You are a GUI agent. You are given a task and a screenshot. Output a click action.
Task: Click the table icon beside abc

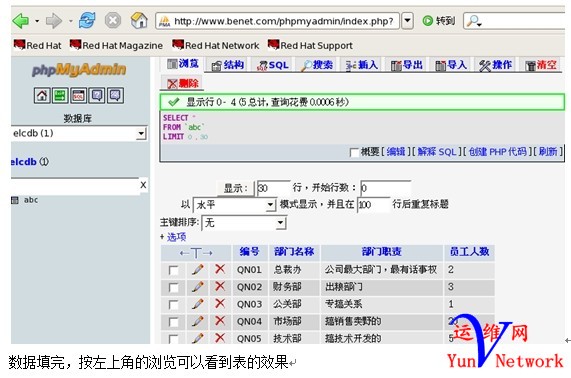point(15,200)
